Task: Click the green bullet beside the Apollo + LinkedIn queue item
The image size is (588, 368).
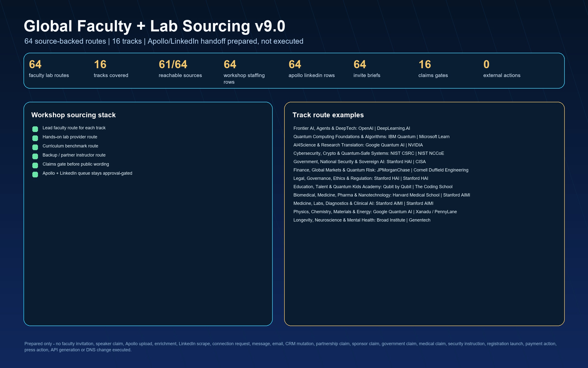Action: tap(35, 174)
